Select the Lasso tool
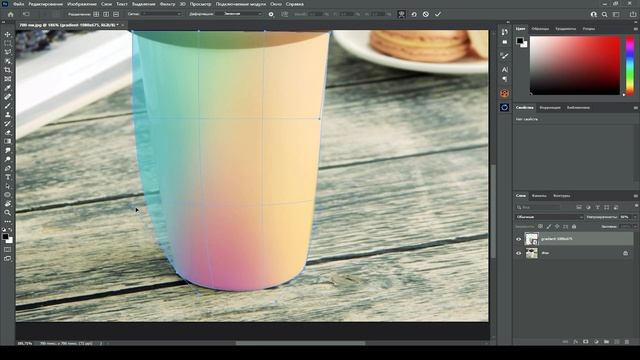 click(7, 52)
